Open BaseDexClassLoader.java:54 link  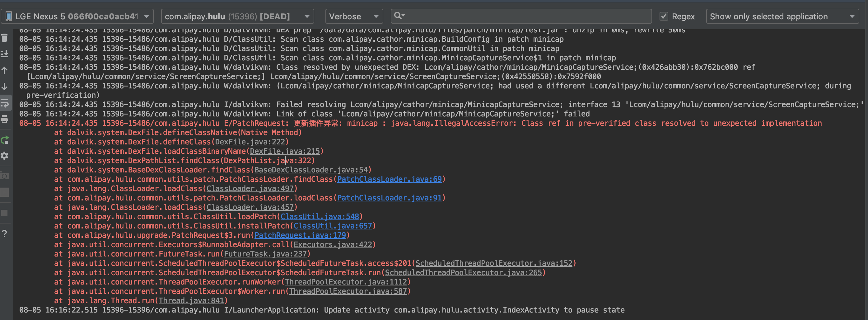click(x=311, y=170)
